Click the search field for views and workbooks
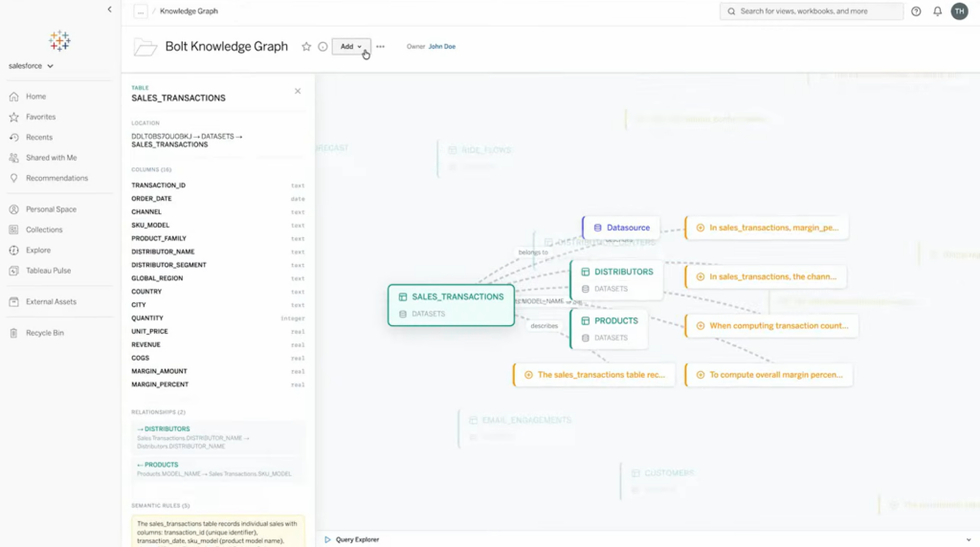This screenshot has height=547, width=980. click(812, 11)
